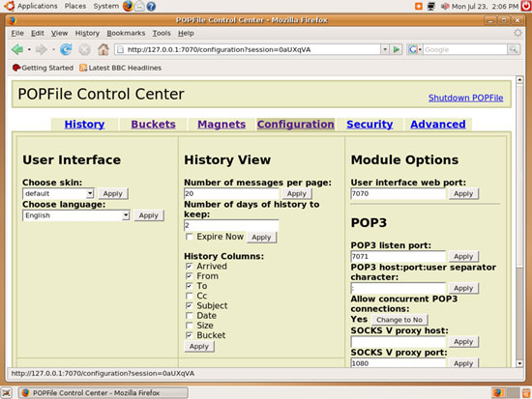Expand the URL bar history dropdown
This screenshot has height=399, width=532.
click(x=385, y=49)
